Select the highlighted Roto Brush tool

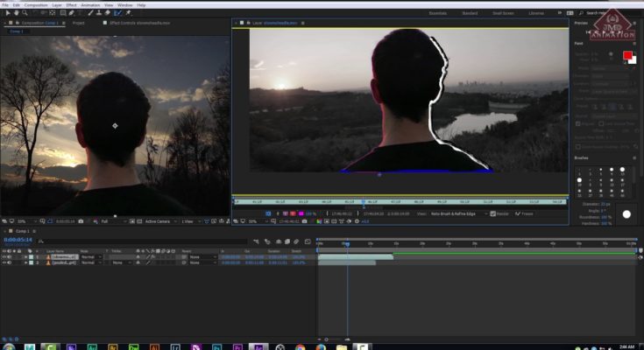pyautogui.click(x=118, y=13)
